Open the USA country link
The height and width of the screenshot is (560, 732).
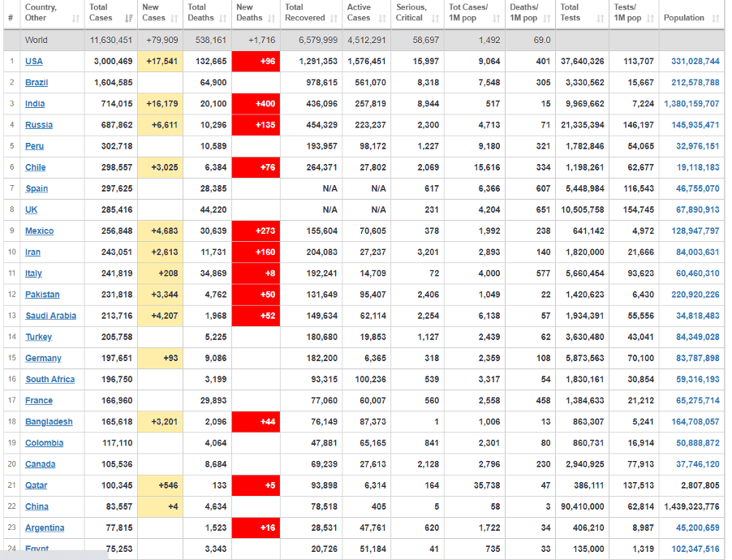coord(33,61)
